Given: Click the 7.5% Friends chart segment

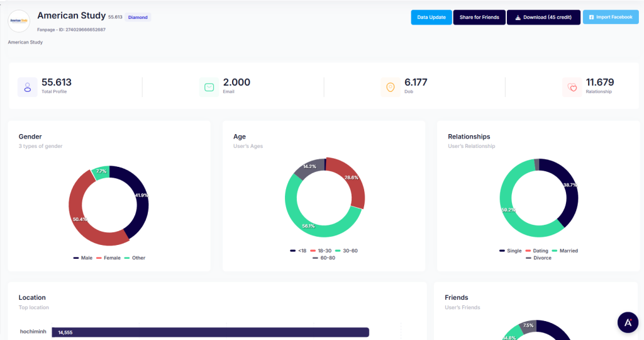Looking at the screenshot, I should coord(528,326).
